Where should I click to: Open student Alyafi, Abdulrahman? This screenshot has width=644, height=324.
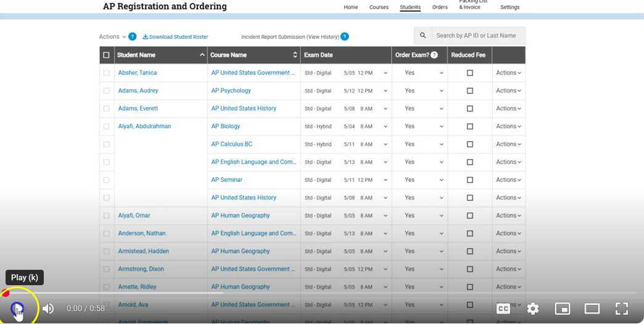[x=144, y=126]
